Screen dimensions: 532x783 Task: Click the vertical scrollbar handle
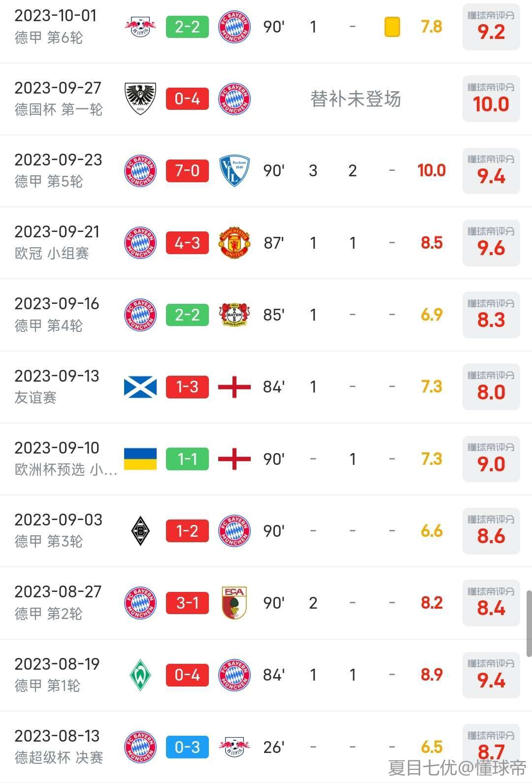click(529, 623)
